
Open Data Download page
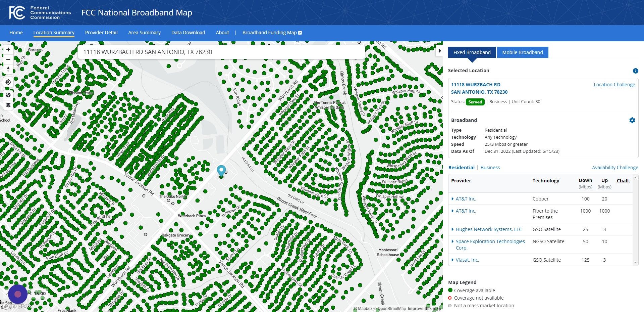[x=188, y=33]
